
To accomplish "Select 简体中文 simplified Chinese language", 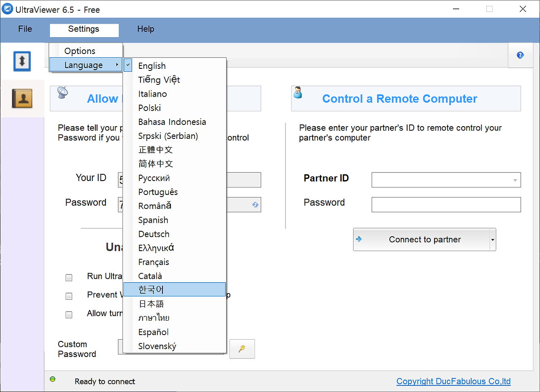I will (175, 164).
